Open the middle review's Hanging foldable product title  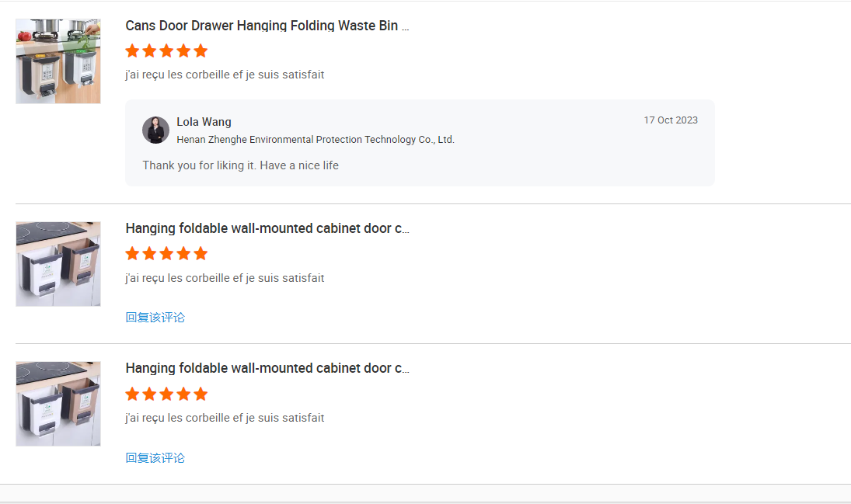pyautogui.click(x=267, y=228)
